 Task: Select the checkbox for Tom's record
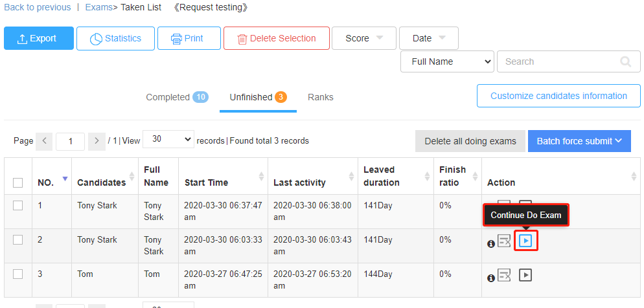18,274
